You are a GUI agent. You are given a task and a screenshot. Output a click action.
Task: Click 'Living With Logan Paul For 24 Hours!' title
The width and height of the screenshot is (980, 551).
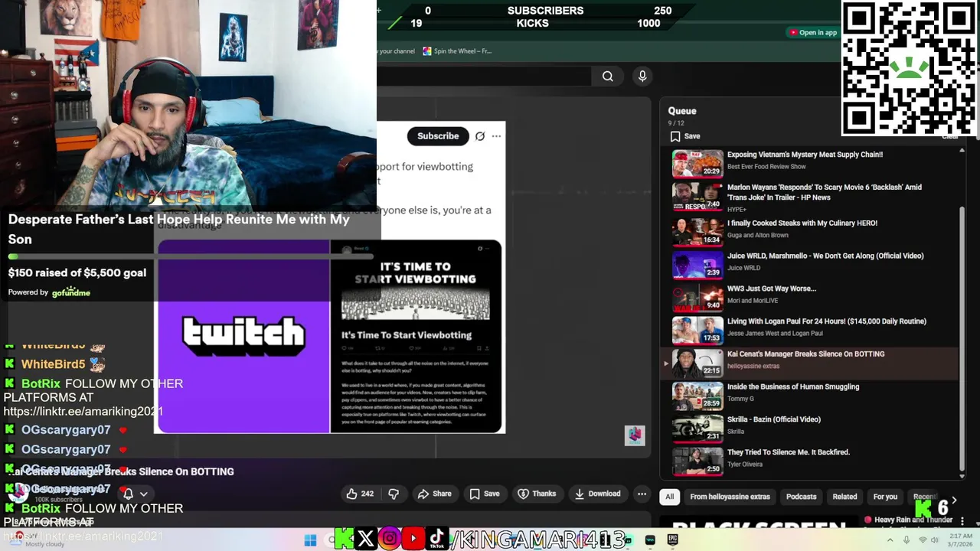(x=826, y=321)
